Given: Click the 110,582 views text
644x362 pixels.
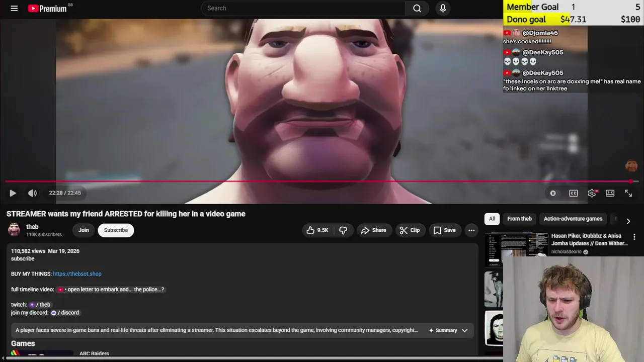Looking at the screenshot, I should click(28, 251).
